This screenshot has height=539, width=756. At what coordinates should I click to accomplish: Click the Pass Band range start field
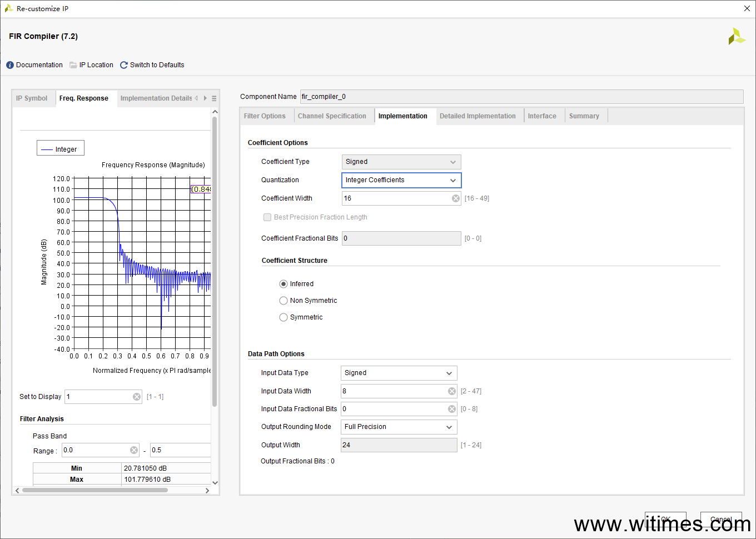pyautogui.click(x=101, y=450)
